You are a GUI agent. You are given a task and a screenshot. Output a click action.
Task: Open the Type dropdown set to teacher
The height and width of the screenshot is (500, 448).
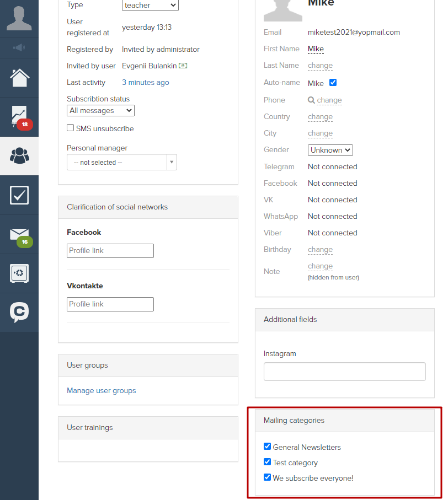click(150, 5)
